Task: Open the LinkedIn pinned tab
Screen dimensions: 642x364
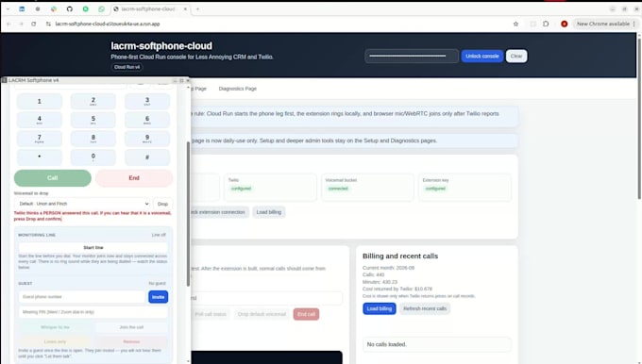Action: point(22,8)
